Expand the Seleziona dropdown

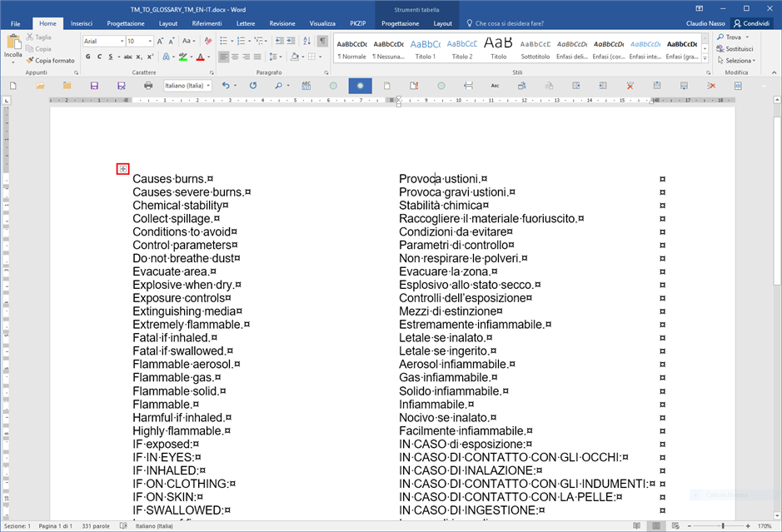click(736, 60)
